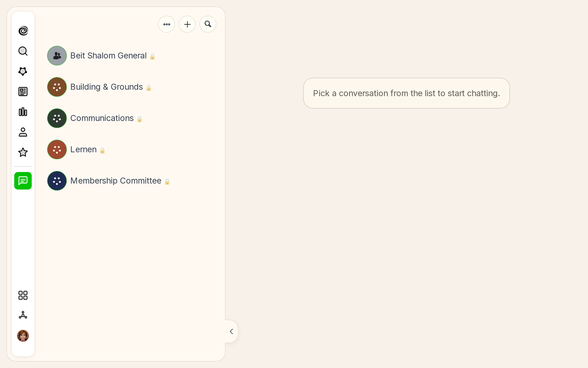Click the lock icon beside Membership Committee
Image resolution: width=588 pixels, height=368 pixels.
tap(167, 181)
